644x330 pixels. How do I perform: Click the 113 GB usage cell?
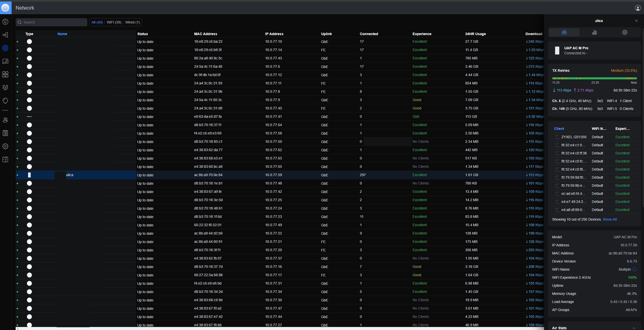pyautogui.click(x=471, y=116)
